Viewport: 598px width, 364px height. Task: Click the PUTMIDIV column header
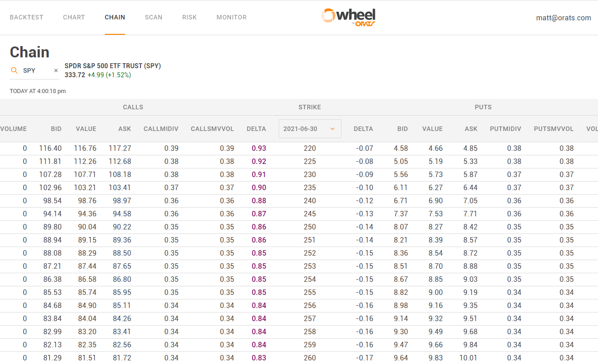pos(505,129)
